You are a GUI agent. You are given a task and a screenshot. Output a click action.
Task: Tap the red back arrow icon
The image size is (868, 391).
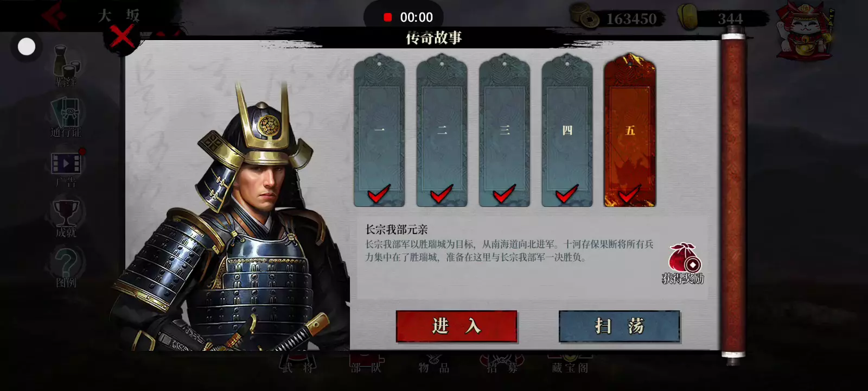pyautogui.click(x=54, y=15)
